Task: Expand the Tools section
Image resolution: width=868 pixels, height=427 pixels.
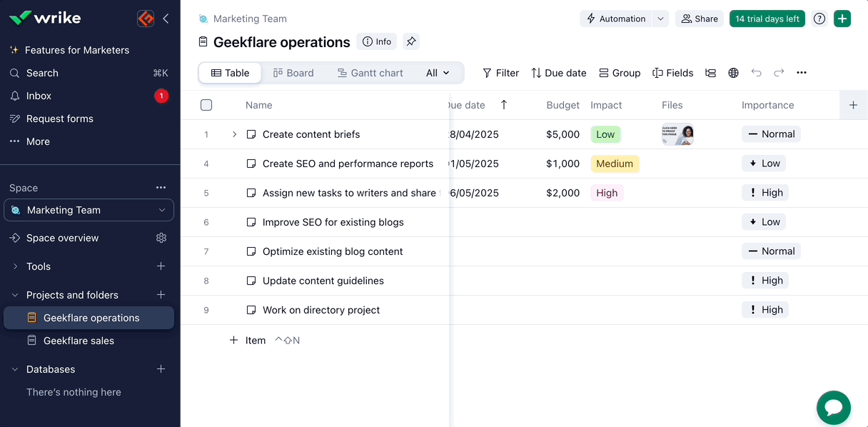Action: [x=16, y=266]
